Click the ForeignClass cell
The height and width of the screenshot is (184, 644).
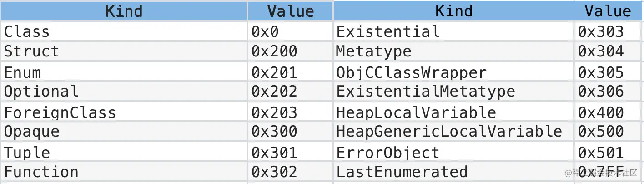124,112
